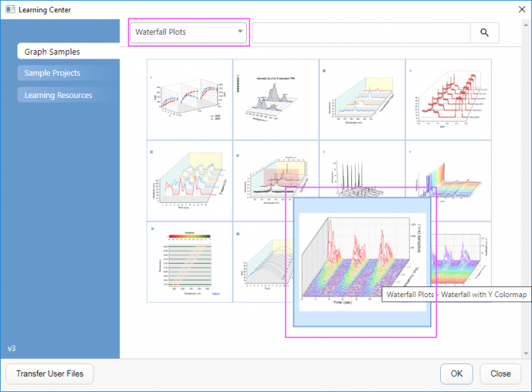This screenshot has height=392, width=532.
Task: Open the Sample Projects tab
Action: pos(52,73)
